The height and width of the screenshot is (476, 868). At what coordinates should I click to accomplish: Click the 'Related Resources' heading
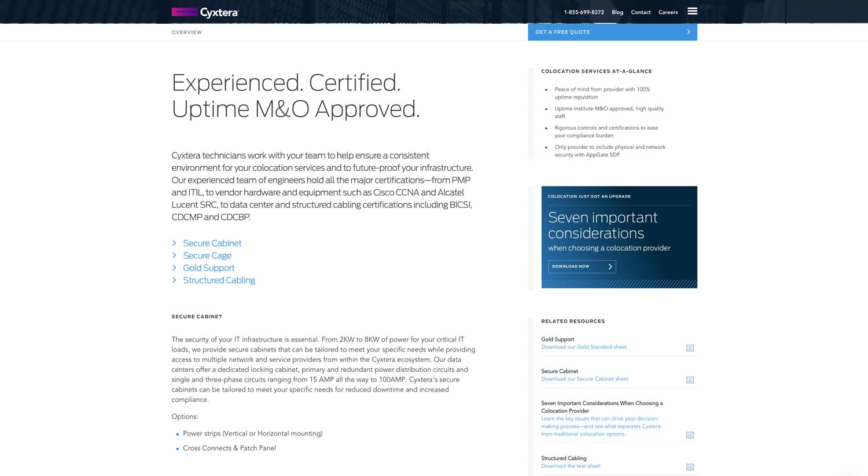point(573,321)
